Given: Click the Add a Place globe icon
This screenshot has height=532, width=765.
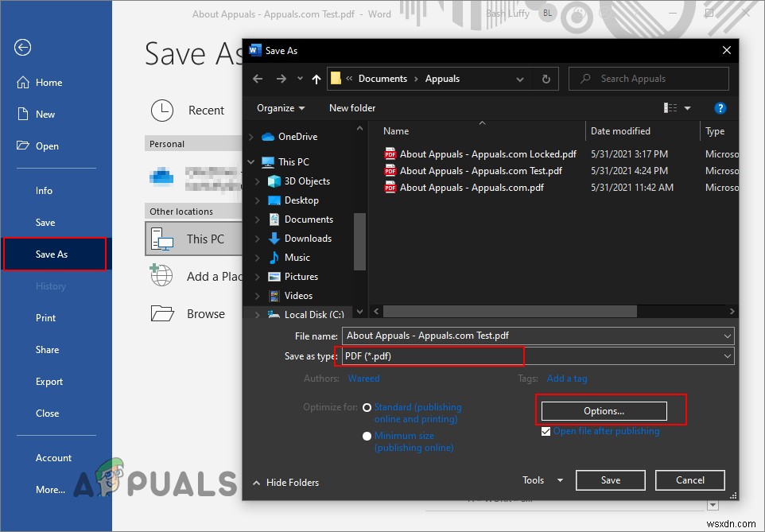Looking at the screenshot, I should 161,275.
